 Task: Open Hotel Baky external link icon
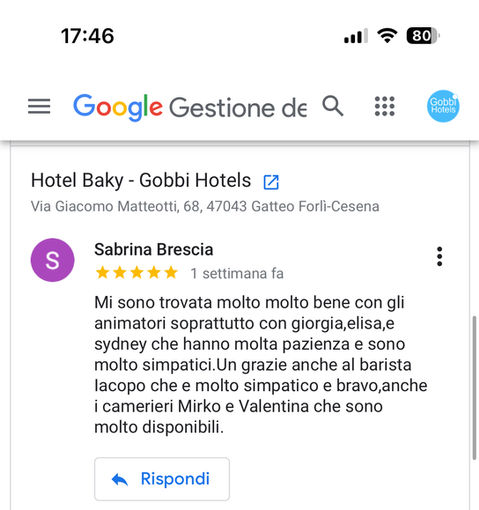pyautogui.click(x=271, y=182)
